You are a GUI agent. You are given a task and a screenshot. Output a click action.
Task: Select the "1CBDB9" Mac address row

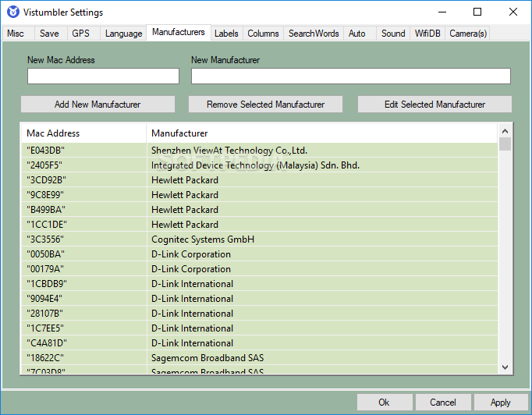(47, 284)
